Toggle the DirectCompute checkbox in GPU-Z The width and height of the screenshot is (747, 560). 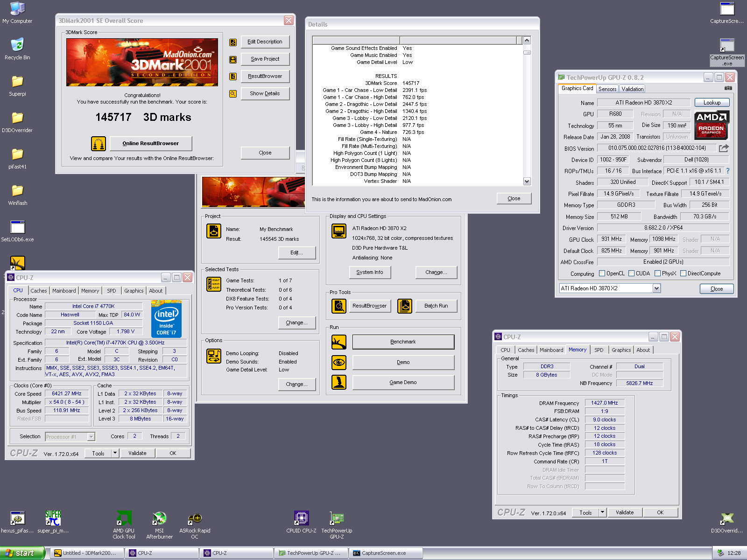pyautogui.click(x=684, y=273)
